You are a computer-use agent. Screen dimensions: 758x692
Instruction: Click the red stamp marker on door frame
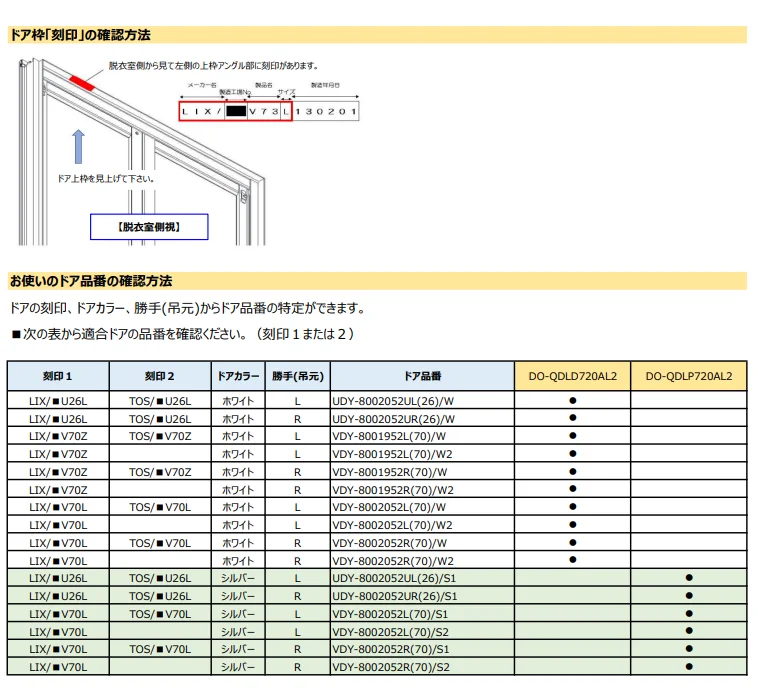coord(80,81)
